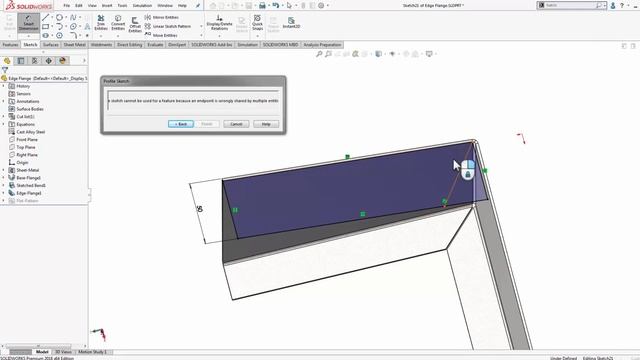This screenshot has width=640, height=360.
Task: Expand the Line tool dropdown arrow
Action: click(52, 17)
